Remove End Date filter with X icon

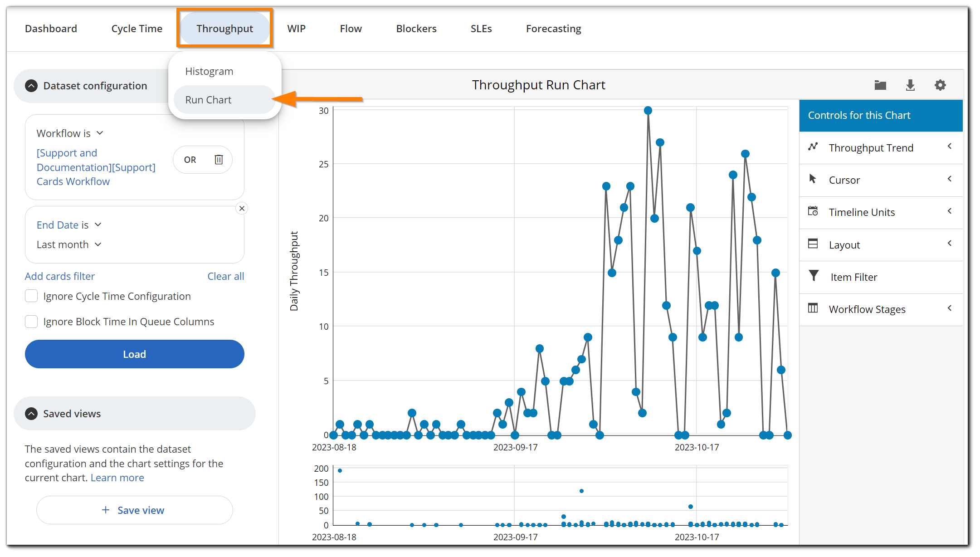point(242,209)
